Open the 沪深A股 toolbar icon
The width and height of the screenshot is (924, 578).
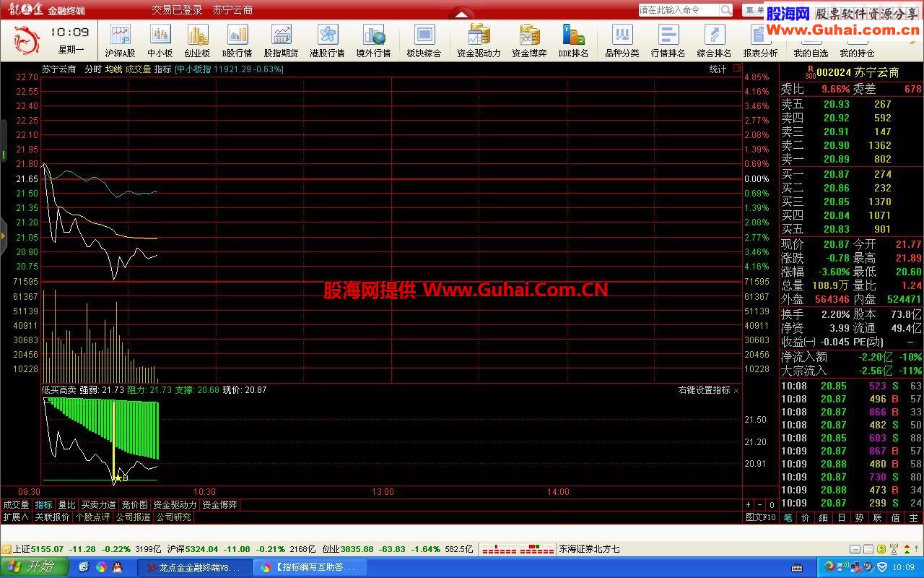[120, 41]
